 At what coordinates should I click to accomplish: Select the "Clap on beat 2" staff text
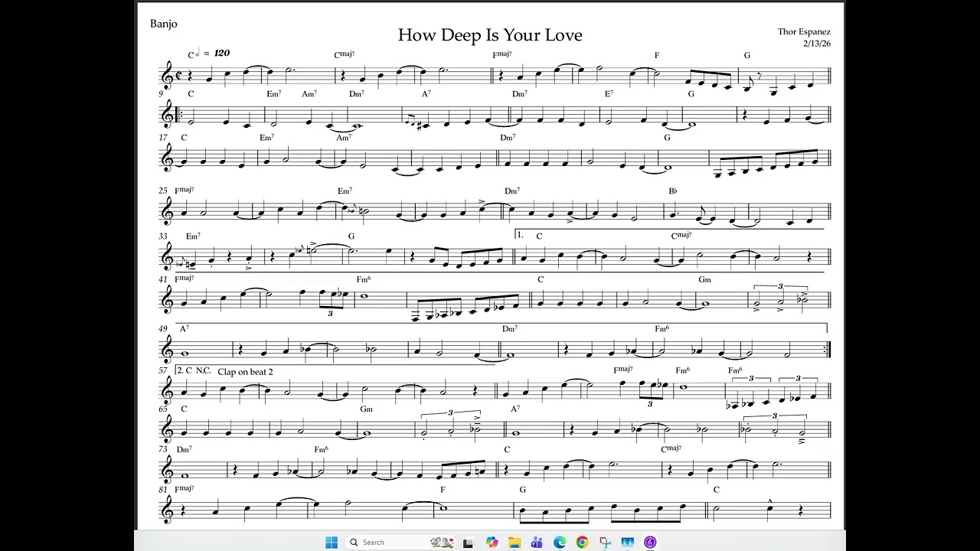pos(245,371)
